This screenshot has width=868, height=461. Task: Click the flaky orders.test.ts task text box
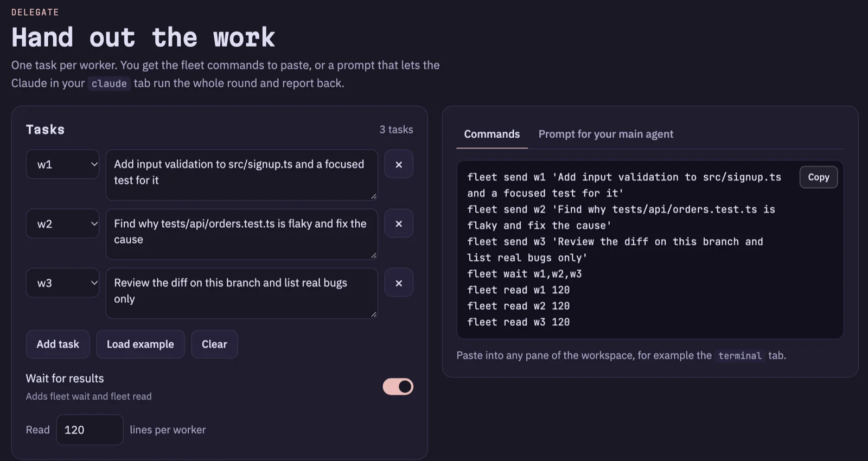pyautogui.click(x=241, y=234)
